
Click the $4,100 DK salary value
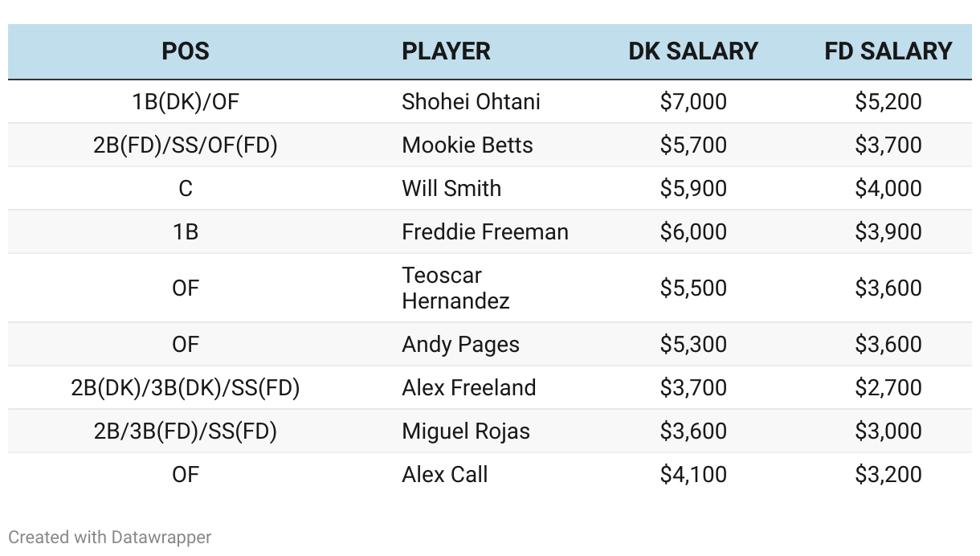(x=693, y=475)
